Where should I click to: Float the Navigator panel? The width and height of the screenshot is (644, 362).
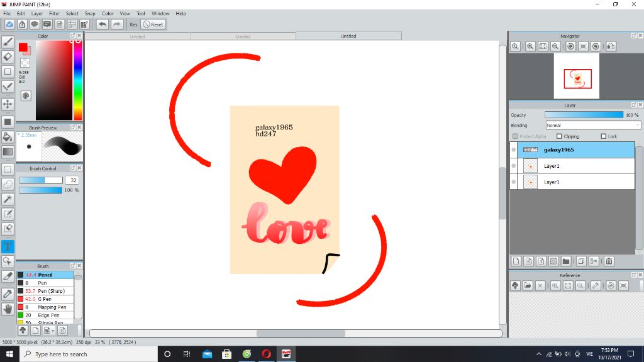coord(634,36)
